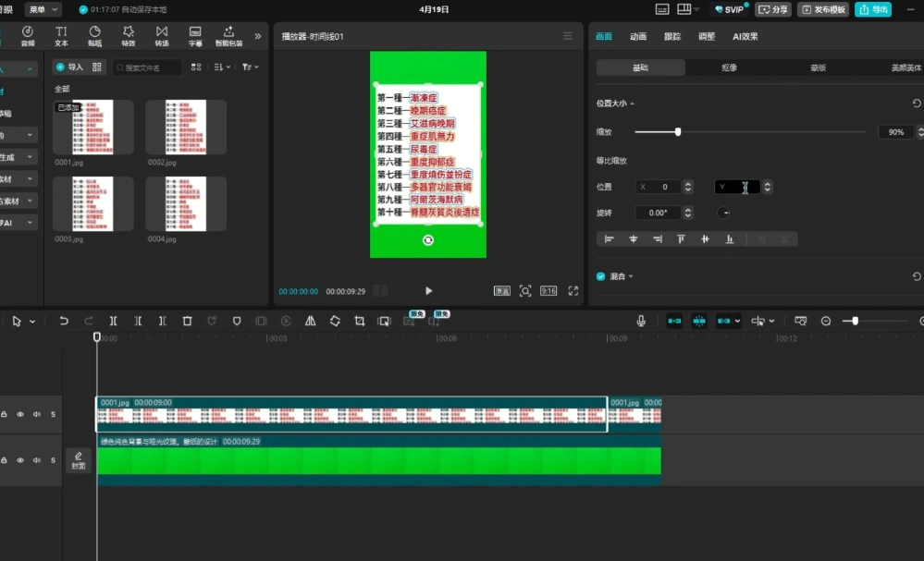Click the 导入 import button
Image resolution: width=924 pixels, height=561 pixels.
coord(69,67)
